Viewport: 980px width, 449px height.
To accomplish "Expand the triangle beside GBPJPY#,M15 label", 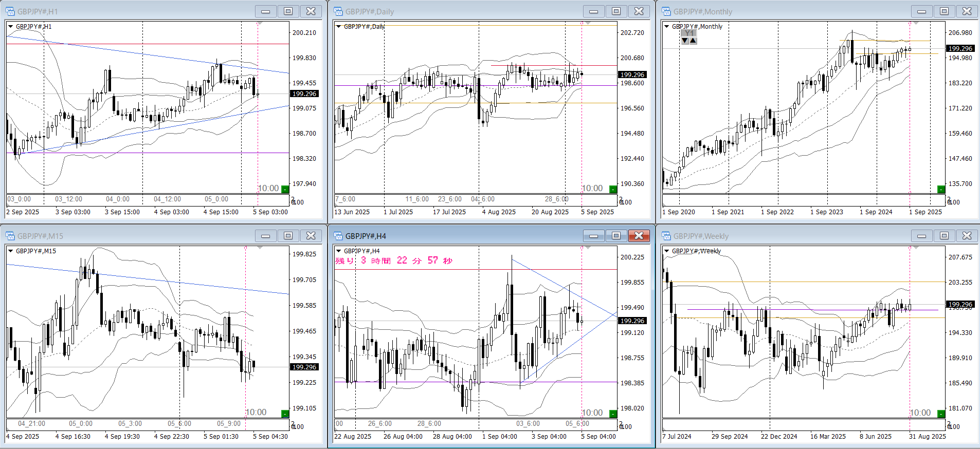I will (x=10, y=251).
